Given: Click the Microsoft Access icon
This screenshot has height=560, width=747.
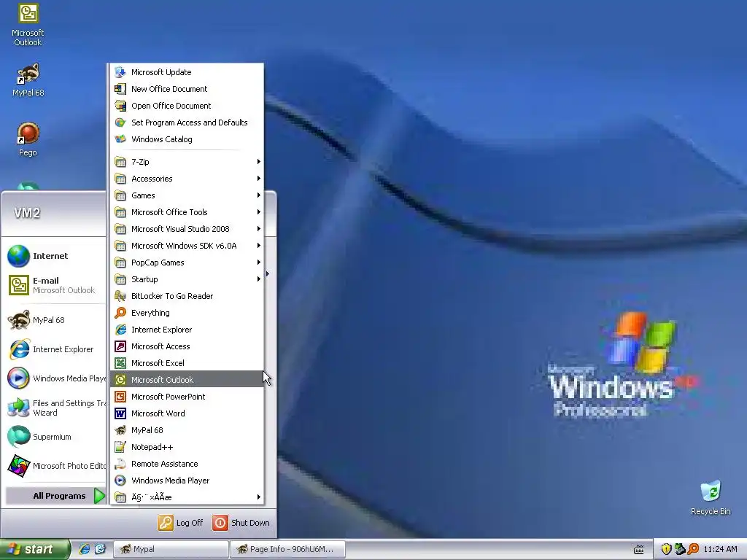Looking at the screenshot, I should pos(120,346).
